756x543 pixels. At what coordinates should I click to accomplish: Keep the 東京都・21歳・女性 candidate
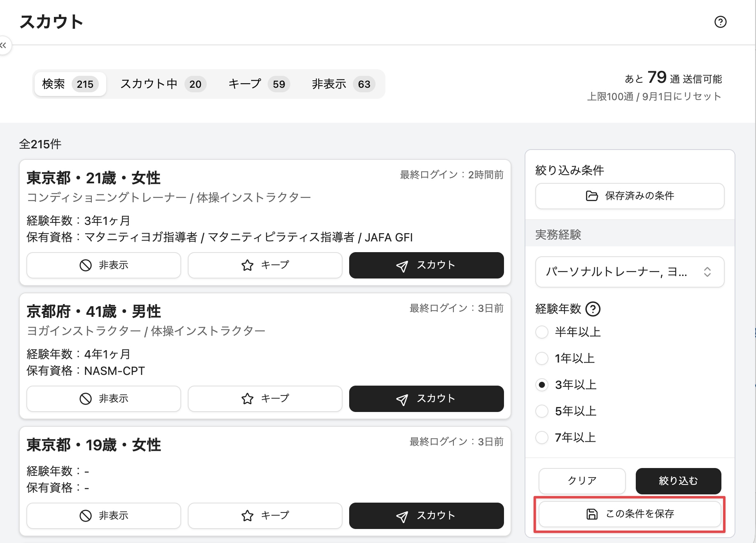265,265
